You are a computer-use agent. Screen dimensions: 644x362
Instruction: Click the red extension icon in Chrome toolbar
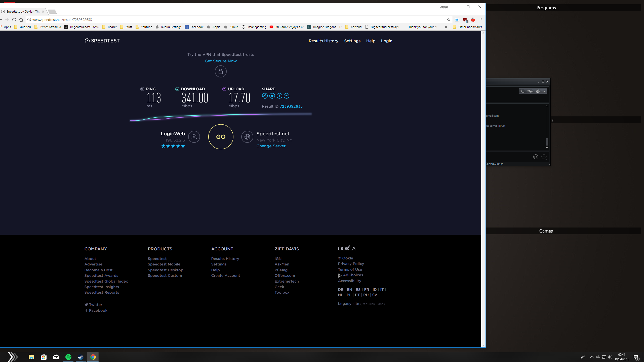point(473,20)
